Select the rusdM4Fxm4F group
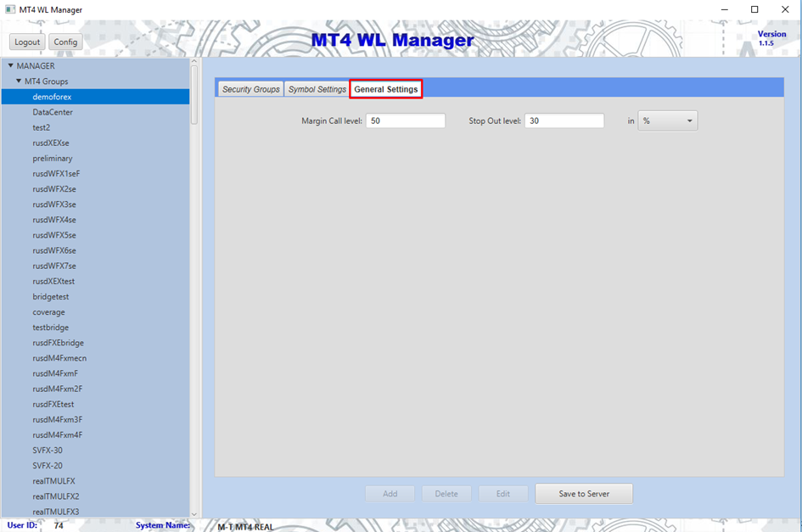Viewport: 802px width, 532px height. click(x=95, y=434)
